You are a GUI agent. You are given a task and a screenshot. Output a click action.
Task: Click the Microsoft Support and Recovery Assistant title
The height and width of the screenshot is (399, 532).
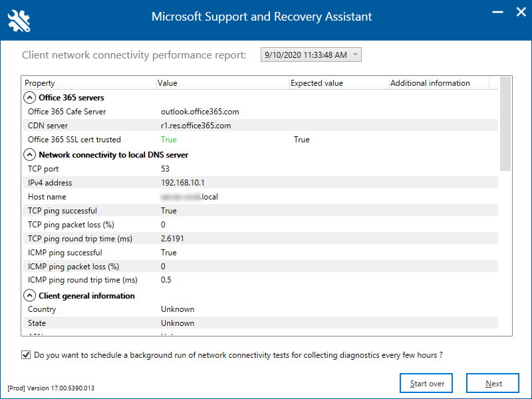(261, 16)
